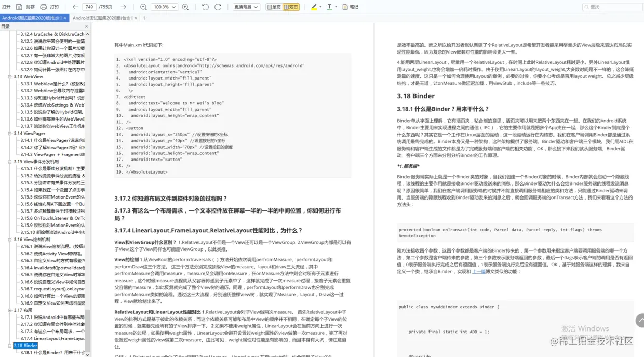Open the highlighter color dropdown arrow
Image resolution: width=644 pixels, height=357 pixels.
[320, 7]
